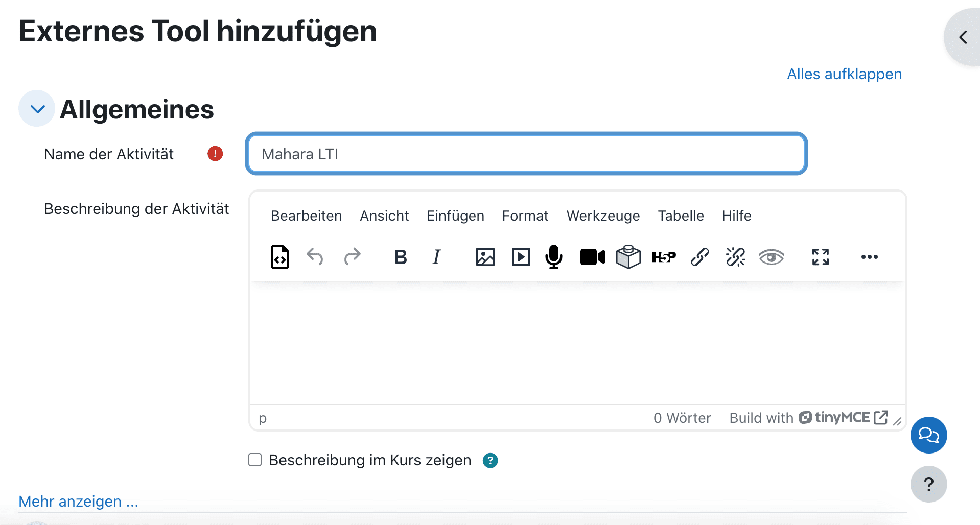Screen dimensions: 980x525
Task: Open the question mark help button
Action: pos(928,484)
